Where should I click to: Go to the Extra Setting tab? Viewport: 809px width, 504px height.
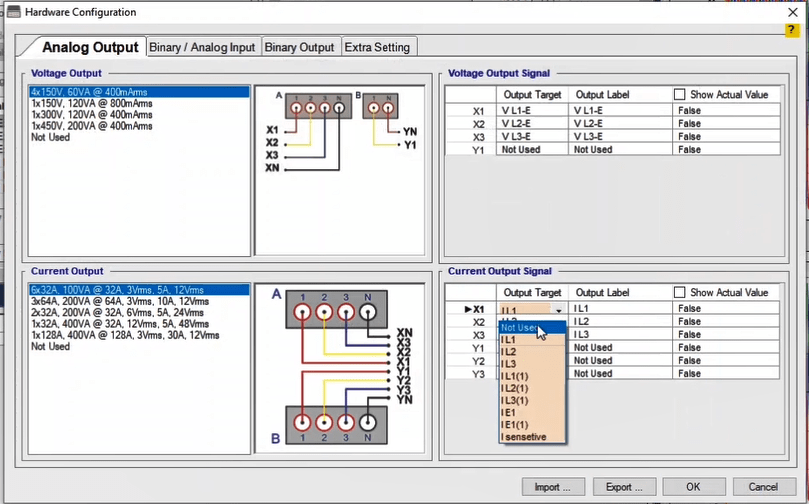[377, 47]
